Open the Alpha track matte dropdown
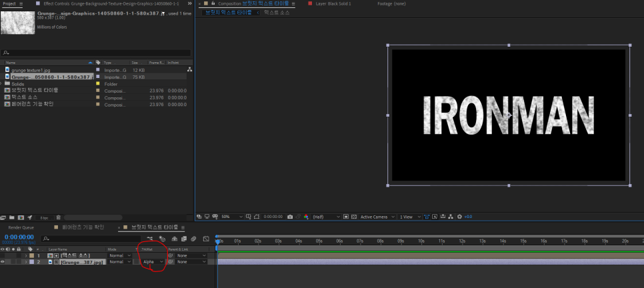The height and width of the screenshot is (288, 644). (153, 262)
